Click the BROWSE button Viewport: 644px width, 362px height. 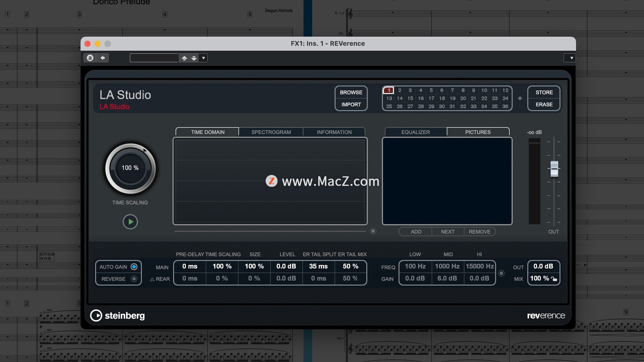[x=351, y=93]
